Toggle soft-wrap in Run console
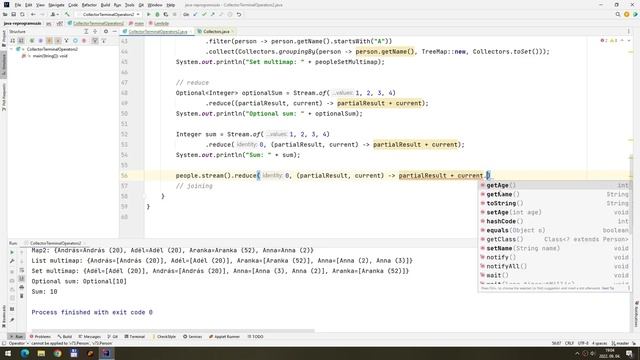The image size is (640, 360). click(22, 270)
